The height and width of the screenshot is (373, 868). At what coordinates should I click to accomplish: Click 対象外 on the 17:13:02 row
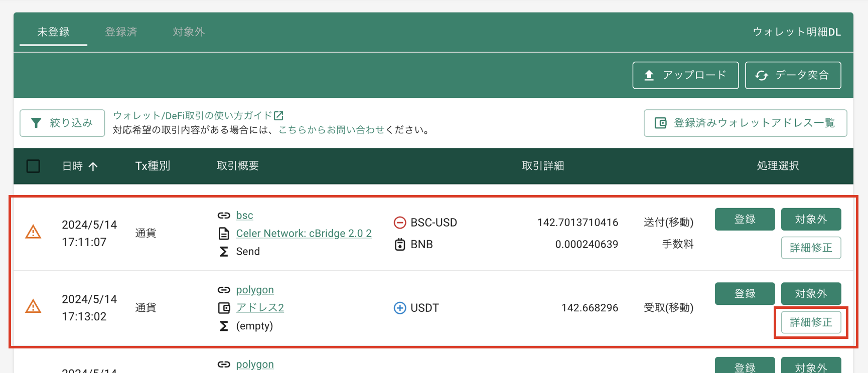(x=811, y=293)
